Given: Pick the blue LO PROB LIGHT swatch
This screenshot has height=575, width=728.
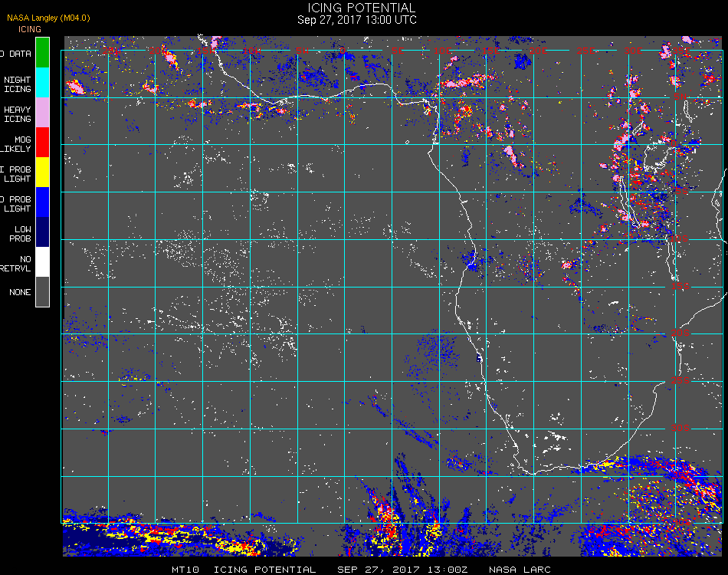Looking at the screenshot, I should (x=42, y=202).
